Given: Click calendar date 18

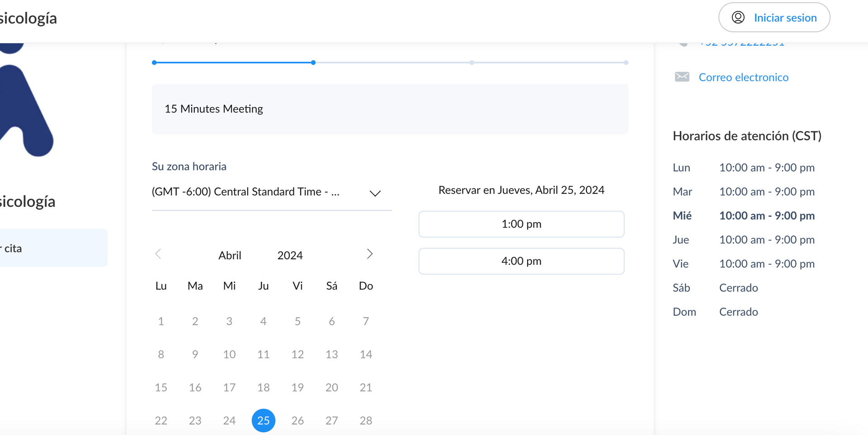Looking at the screenshot, I should pyautogui.click(x=263, y=388).
